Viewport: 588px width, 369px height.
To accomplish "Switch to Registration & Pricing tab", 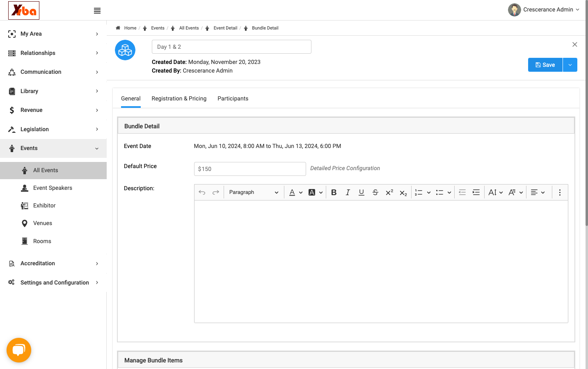I will (179, 98).
